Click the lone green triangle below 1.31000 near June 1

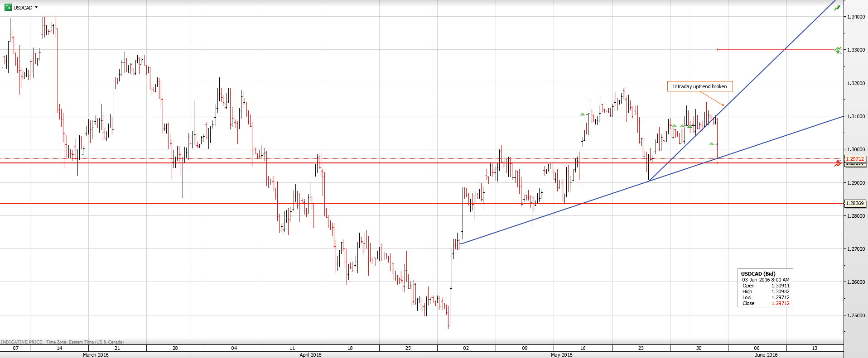click(711, 144)
